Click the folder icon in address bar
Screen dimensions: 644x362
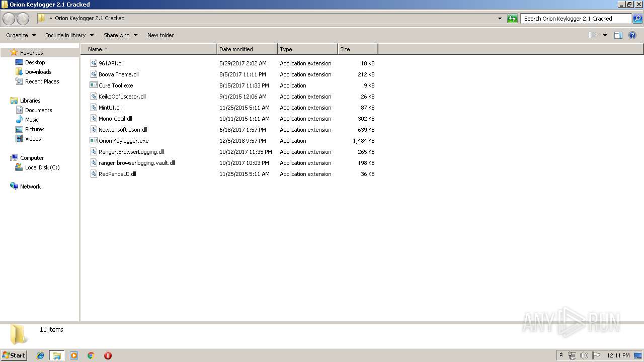42,18
